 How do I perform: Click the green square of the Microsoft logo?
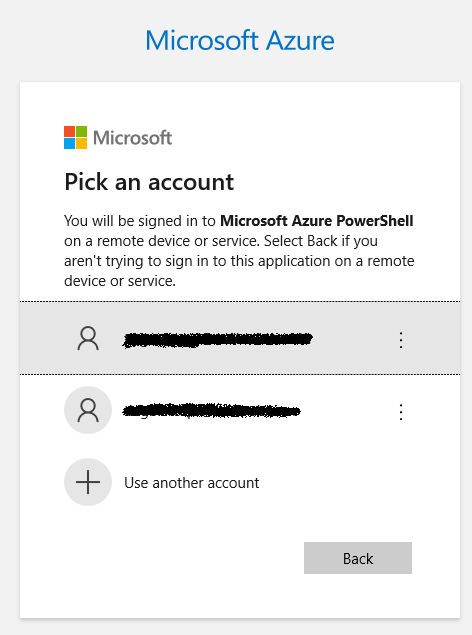point(81,131)
